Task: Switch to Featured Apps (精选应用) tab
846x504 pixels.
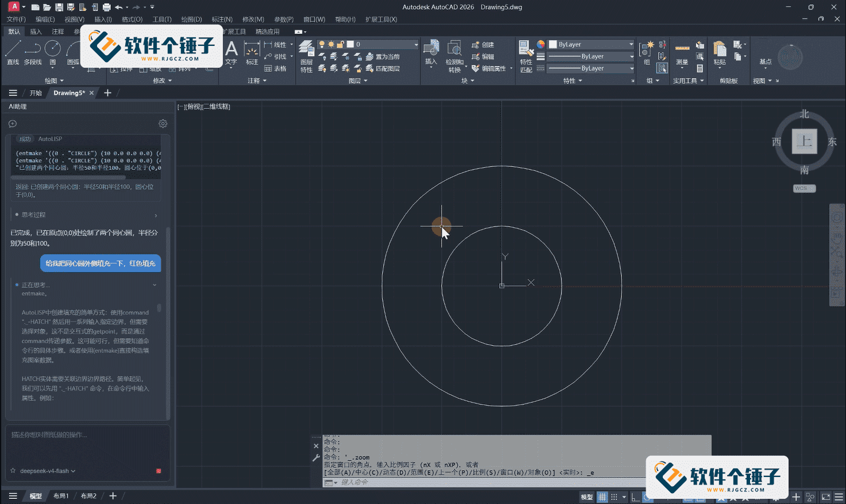Action: [x=268, y=32]
